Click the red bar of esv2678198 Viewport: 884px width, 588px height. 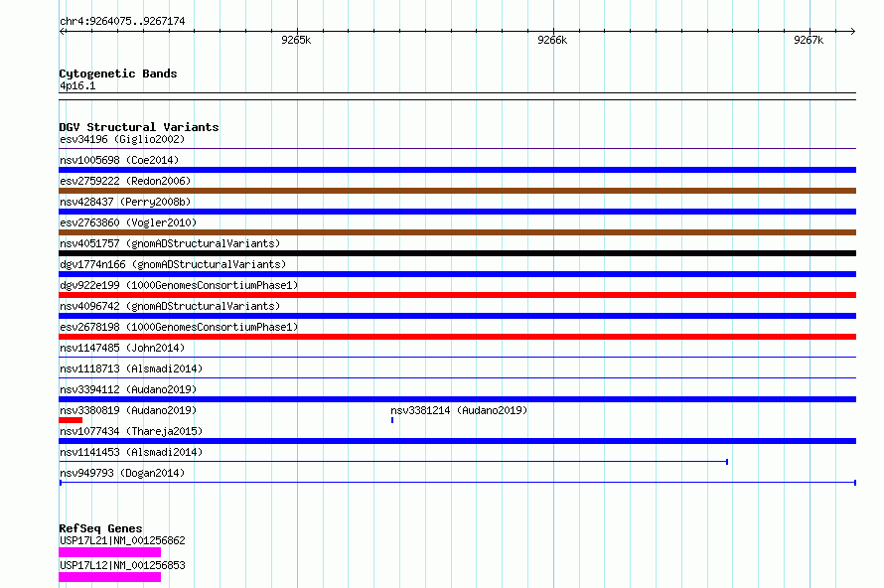(x=457, y=337)
